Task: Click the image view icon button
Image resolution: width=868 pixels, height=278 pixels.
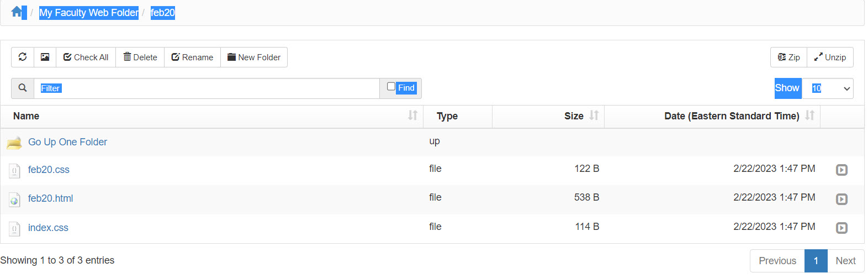Action: tap(45, 57)
